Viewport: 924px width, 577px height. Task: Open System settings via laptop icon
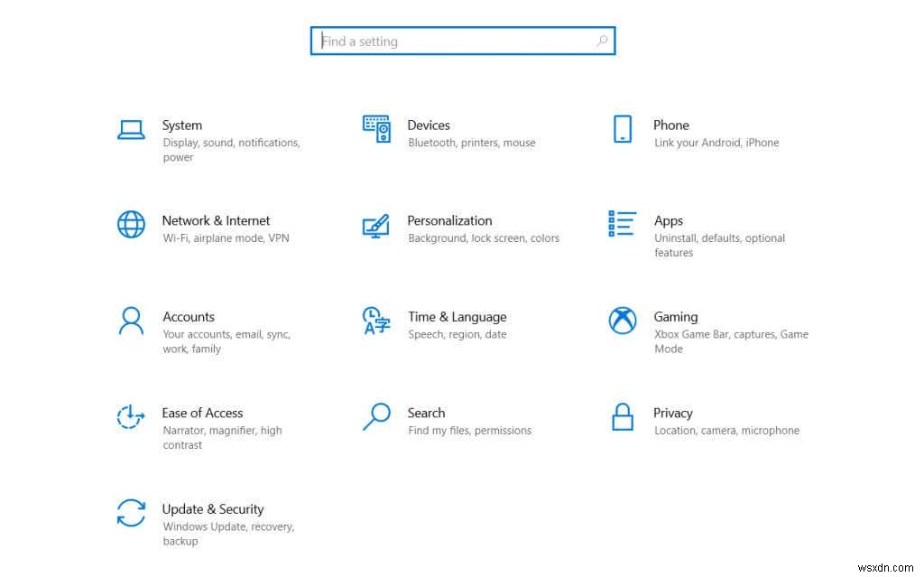tap(131, 127)
